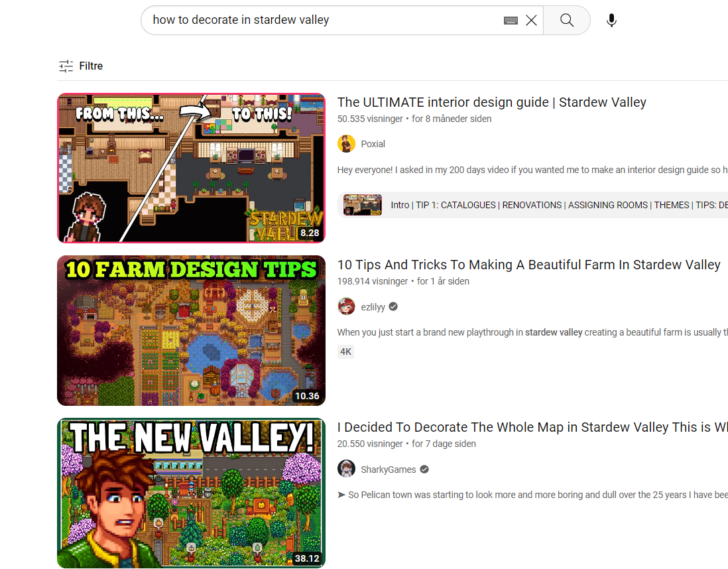Click description starting Hey everyone! I asked
728x569 pixels.
(x=532, y=170)
